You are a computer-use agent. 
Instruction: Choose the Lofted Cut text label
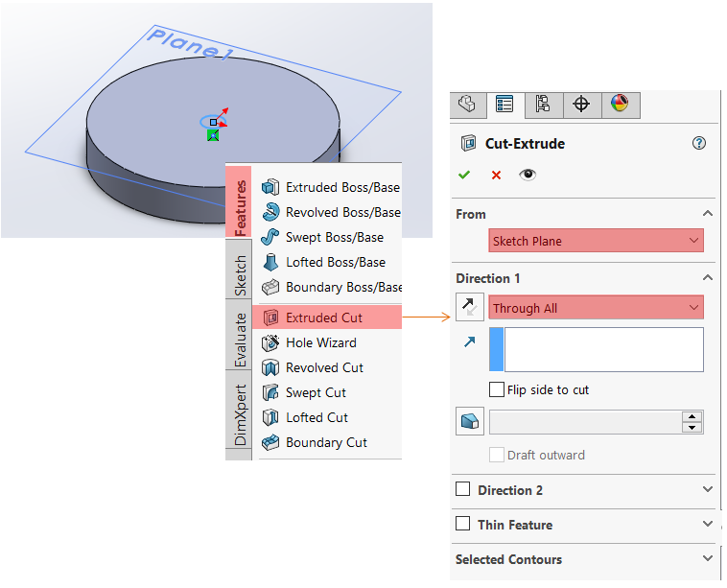317,418
